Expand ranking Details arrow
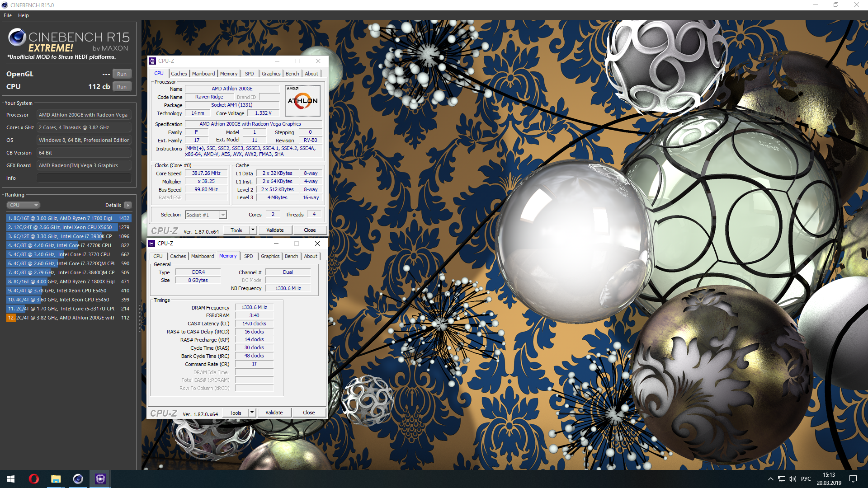The image size is (868, 488). click(x=128, y=205)
